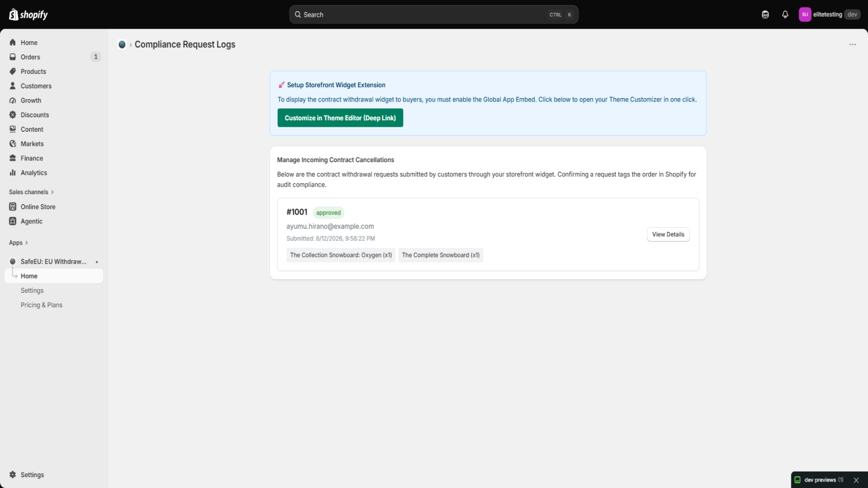
Task: Click the Submitted: 8/12/2026 timestamp
Action: pyautogui.click(x=330, y=239)
